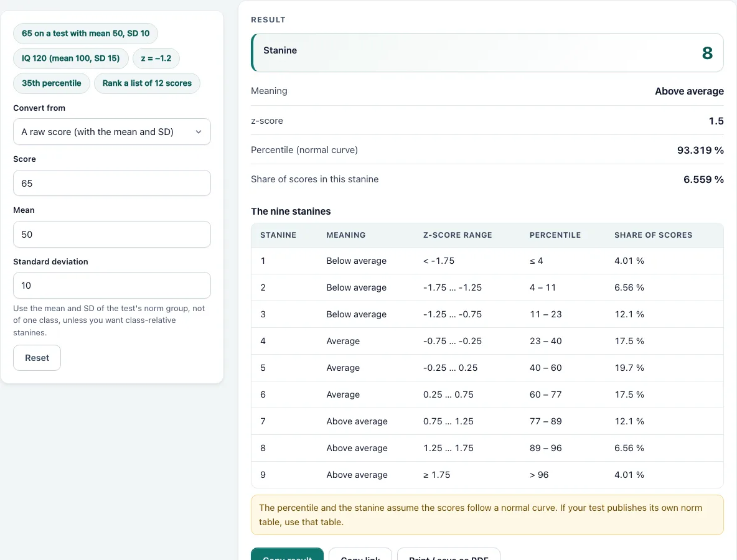Click the hint text about norm group mean and SD
The height and width of the screenshot is (560, 737).
(x=109, y=320)
